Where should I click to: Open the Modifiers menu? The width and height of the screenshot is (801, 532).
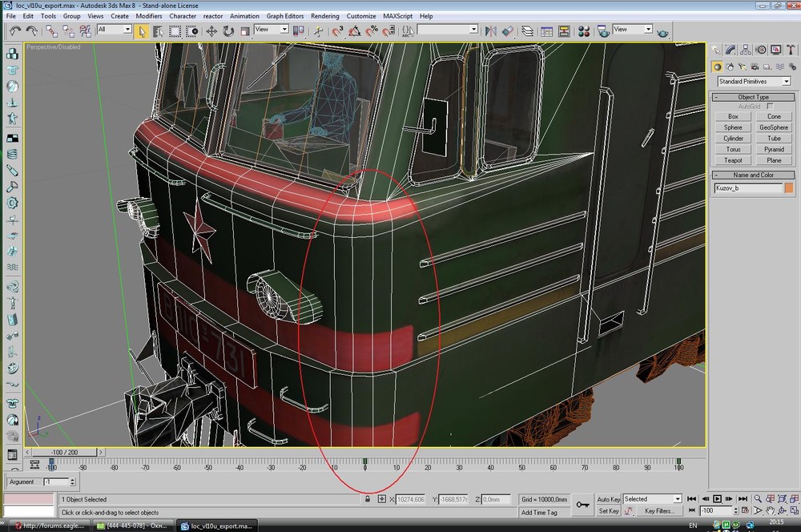coord(148,16)
